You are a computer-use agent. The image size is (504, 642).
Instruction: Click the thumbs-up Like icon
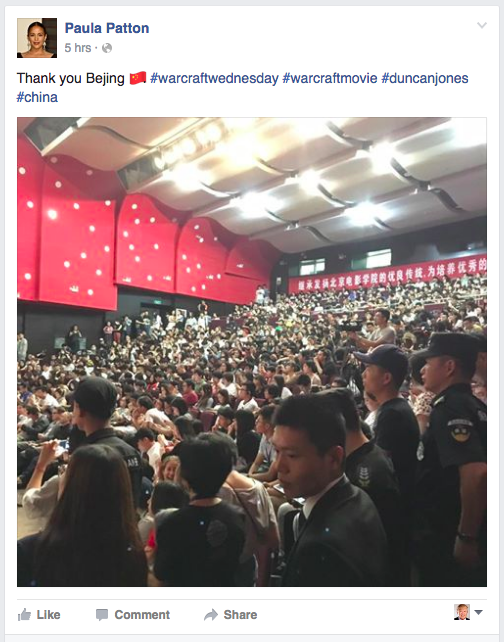point(24,615)
